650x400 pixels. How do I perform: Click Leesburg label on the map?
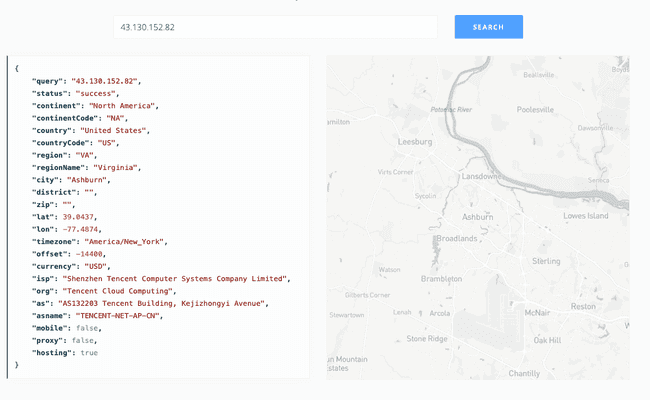point(415,142)
